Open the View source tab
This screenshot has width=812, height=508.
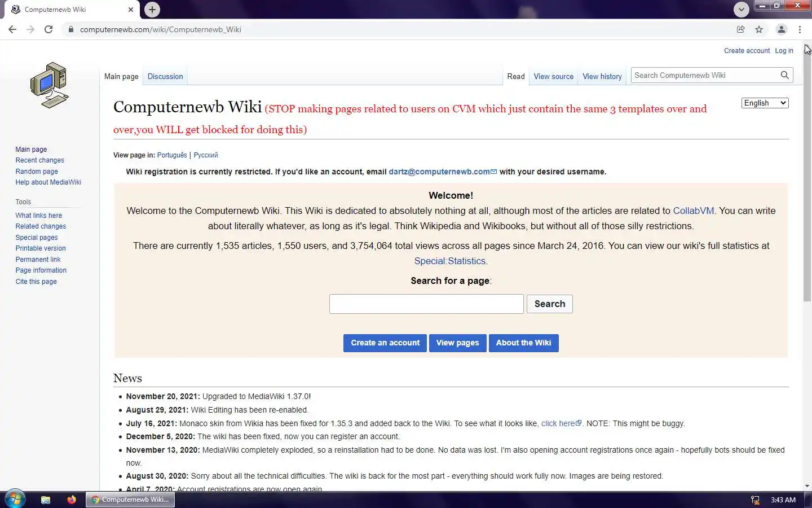(553, 76)
